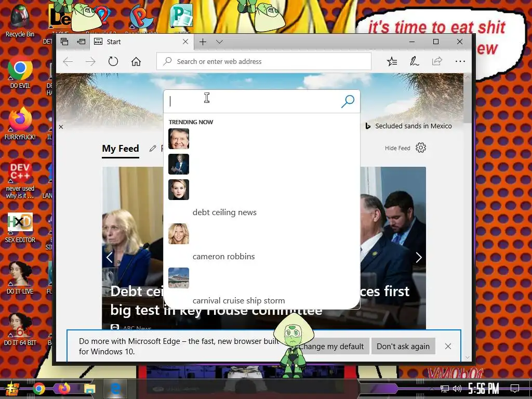Screen dimensions: 532x399
Task: Select first trending portrait of elderly man
Action: tap(179, 139)
